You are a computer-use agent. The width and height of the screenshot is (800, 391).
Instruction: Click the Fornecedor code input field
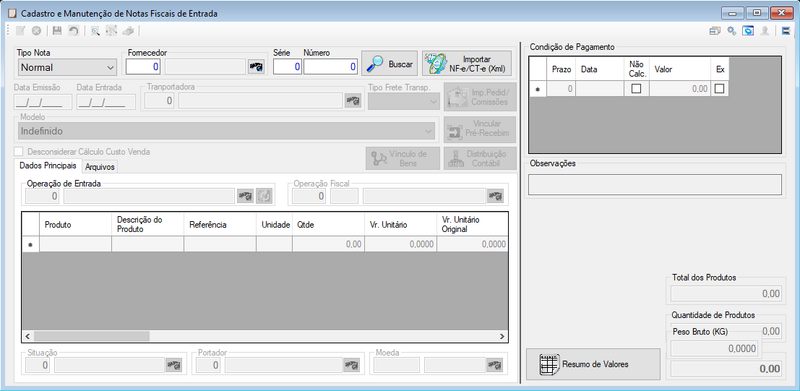143,67
